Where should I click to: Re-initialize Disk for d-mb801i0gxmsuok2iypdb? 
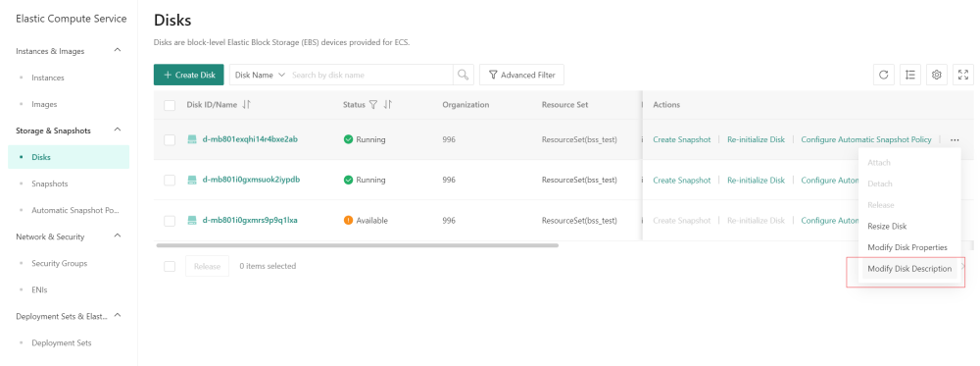(x=756, y=181)
